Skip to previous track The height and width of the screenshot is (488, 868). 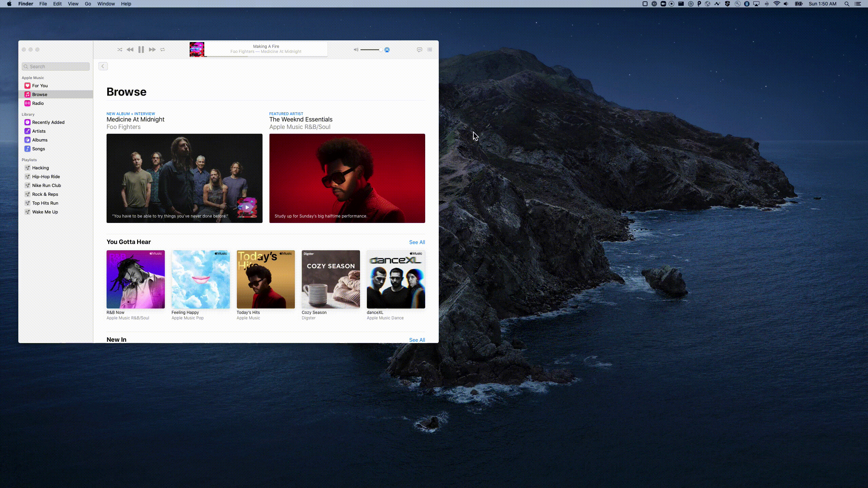(x=130, y=50)
